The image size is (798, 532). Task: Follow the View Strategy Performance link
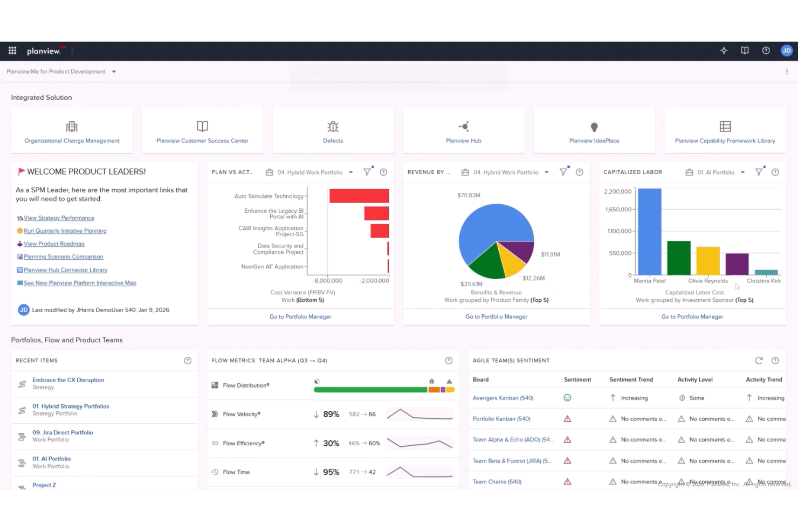coord(59,218)
